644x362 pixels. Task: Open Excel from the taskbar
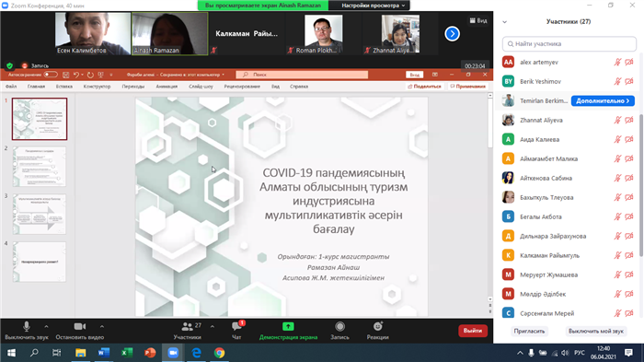(x=127, y=353)
